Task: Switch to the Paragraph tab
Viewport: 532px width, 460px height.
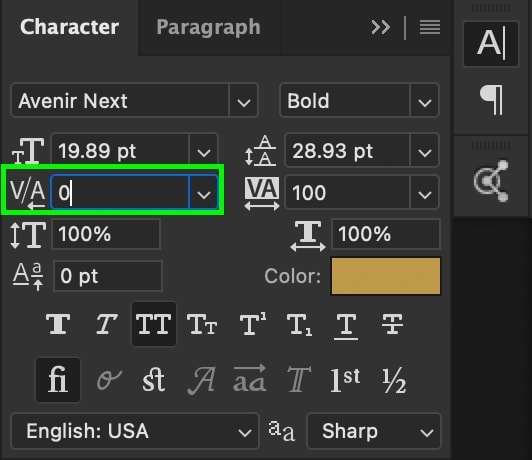Action: pos(208,27)
